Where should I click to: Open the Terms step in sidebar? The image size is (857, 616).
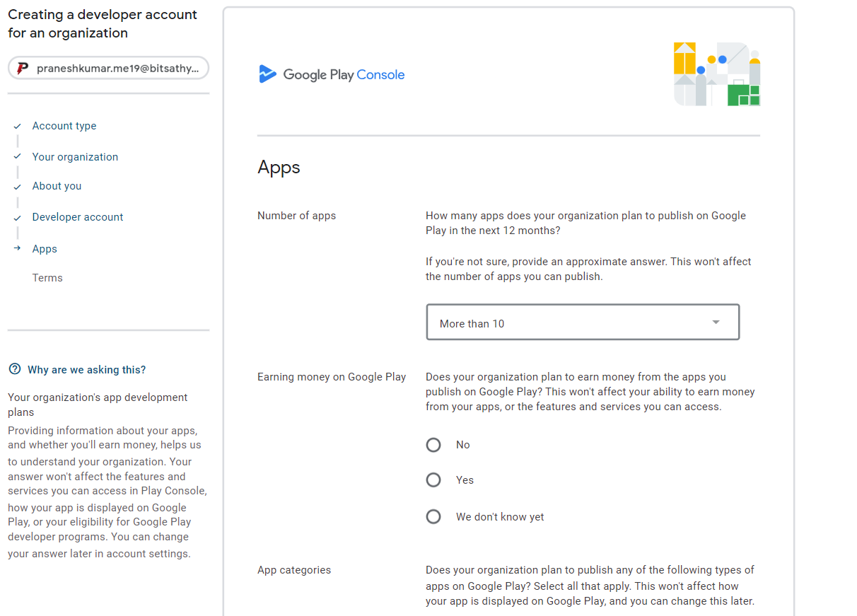(47, 278)
